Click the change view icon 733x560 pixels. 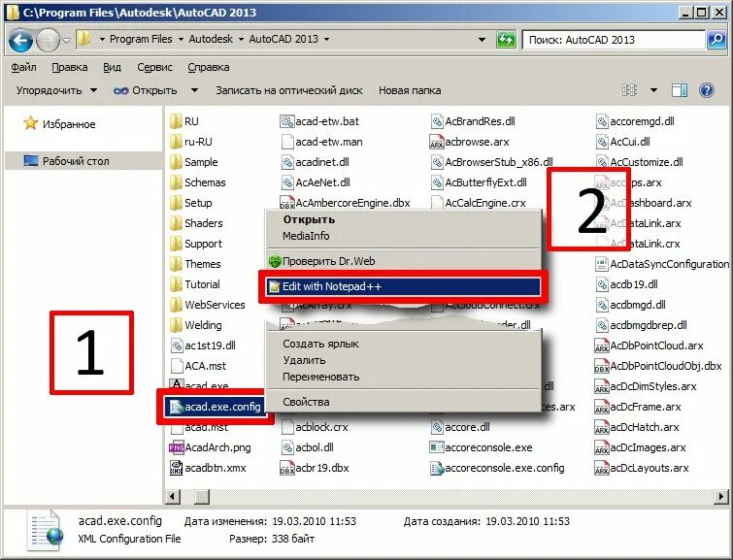point(629,89)
